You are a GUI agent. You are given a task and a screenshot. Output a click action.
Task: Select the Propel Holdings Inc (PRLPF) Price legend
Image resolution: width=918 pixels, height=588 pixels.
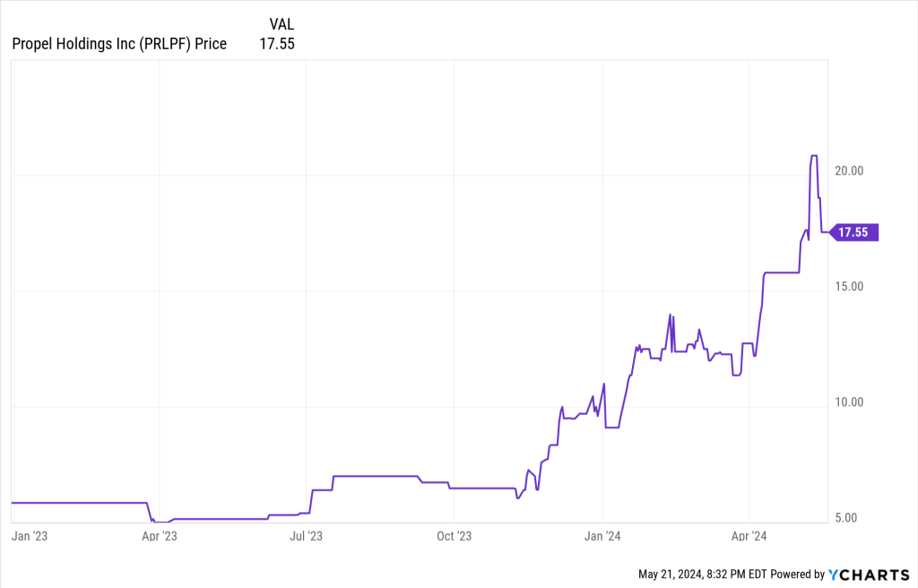point(119,43)
